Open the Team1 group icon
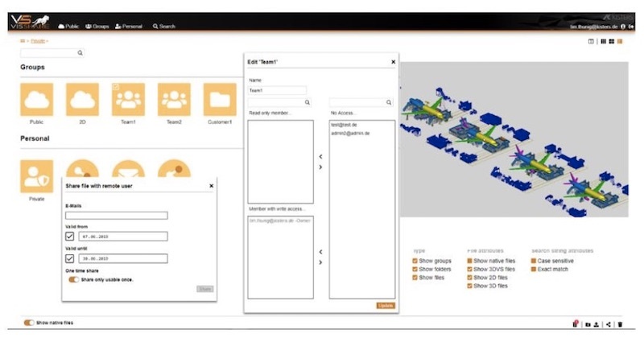Viewport: 644px width, 338px height. point(128,99)
